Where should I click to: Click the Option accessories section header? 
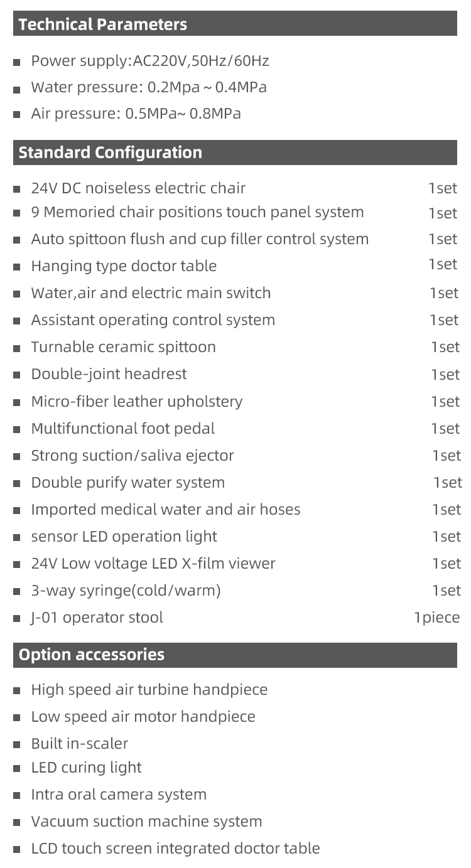[x=235, y=655]
